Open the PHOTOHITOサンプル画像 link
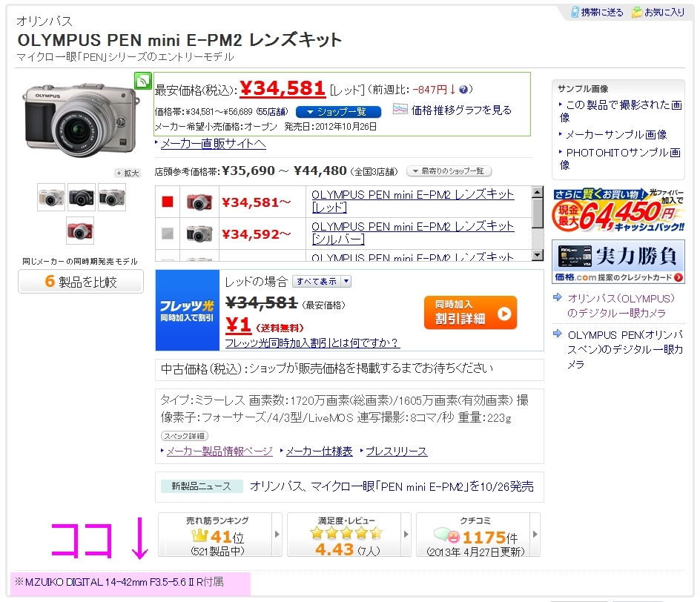 [621, 159]
